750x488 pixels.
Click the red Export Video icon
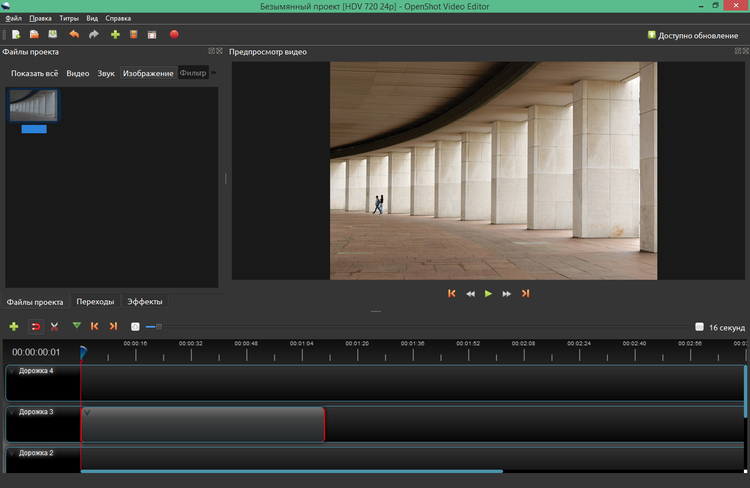pyautogui.click(x=174, y=34)
